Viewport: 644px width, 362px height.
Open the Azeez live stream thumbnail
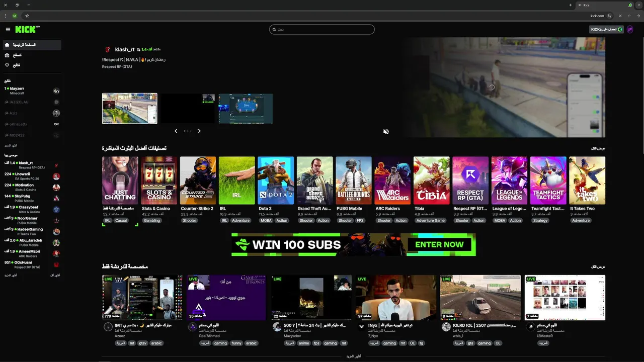point(142,298)
